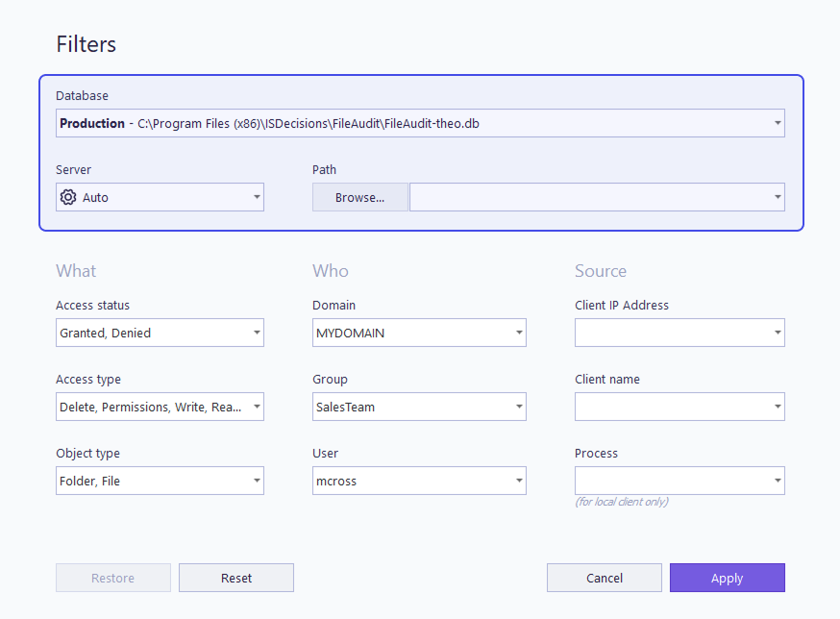Image resolution: width=840 pixels, height=619 pixels.
Task: Click the Browse... button for Path
Action: pyautogui.click(x=360, y=197)
